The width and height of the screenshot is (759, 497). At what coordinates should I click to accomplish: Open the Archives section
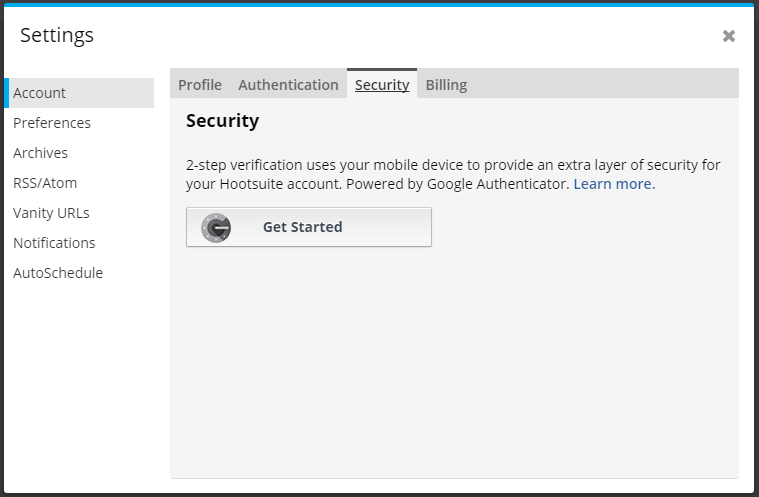40,153
